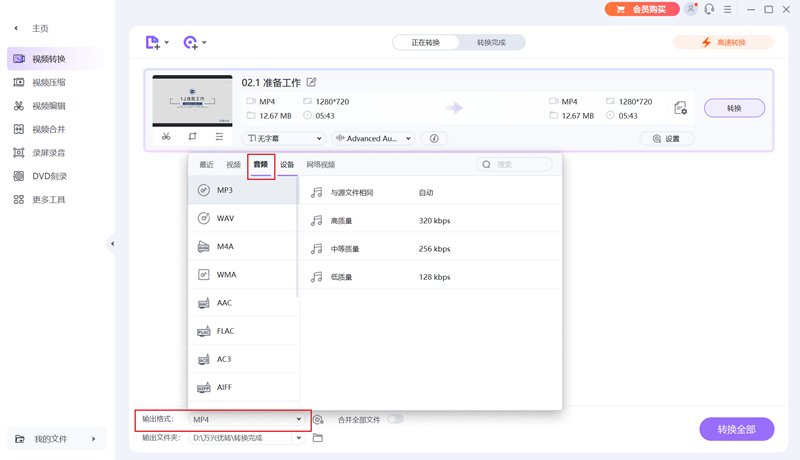
Task: Click the format list scrollbar
Action: click(x=297, y=237)
